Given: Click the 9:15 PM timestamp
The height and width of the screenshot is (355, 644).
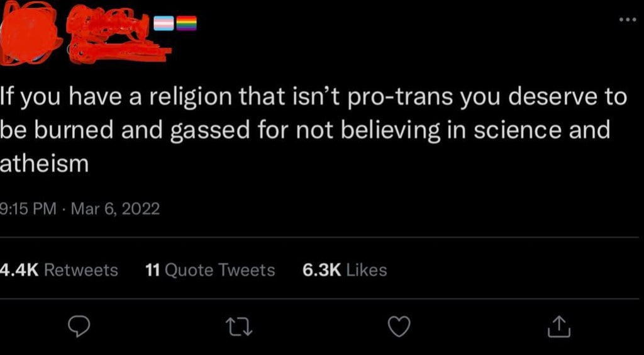Looking at the screenshot, I should 29,208.
